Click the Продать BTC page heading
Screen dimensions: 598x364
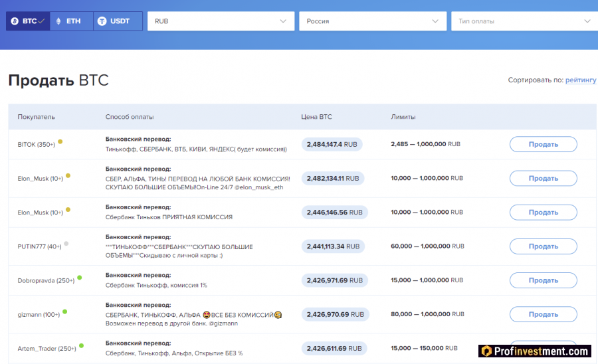point(58,80)
